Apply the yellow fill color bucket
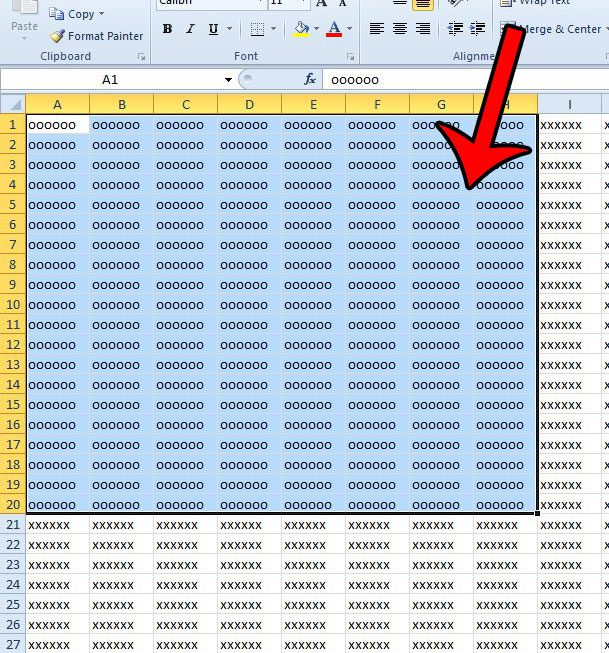The width and height of the screenshot is (609, 653). tap(301, 29)
